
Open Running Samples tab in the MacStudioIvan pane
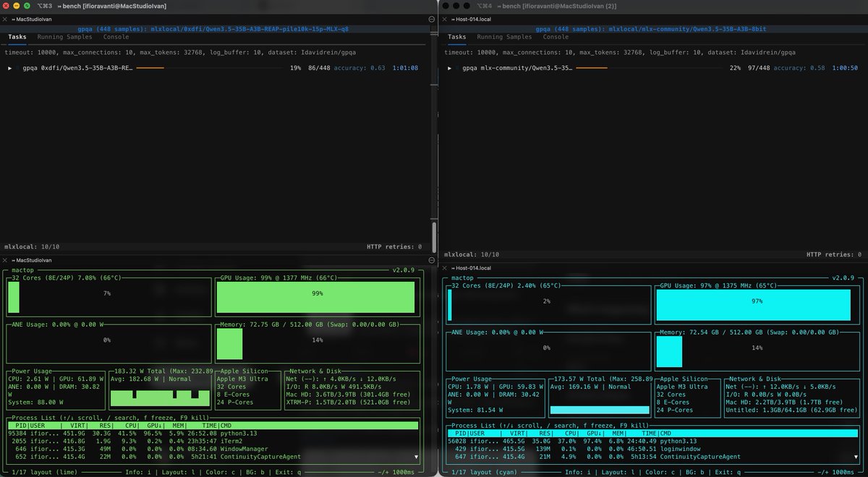click(x=65, y=36)
